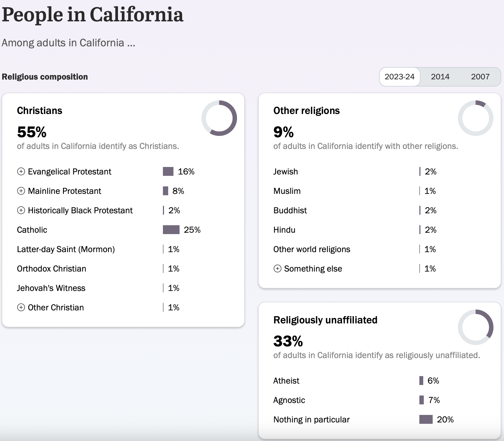Image resolution: width=504 pixels, height=441 pixels.
Task: Select the Catholic row label
Action: pyautogui.click(x=32, y=230)
